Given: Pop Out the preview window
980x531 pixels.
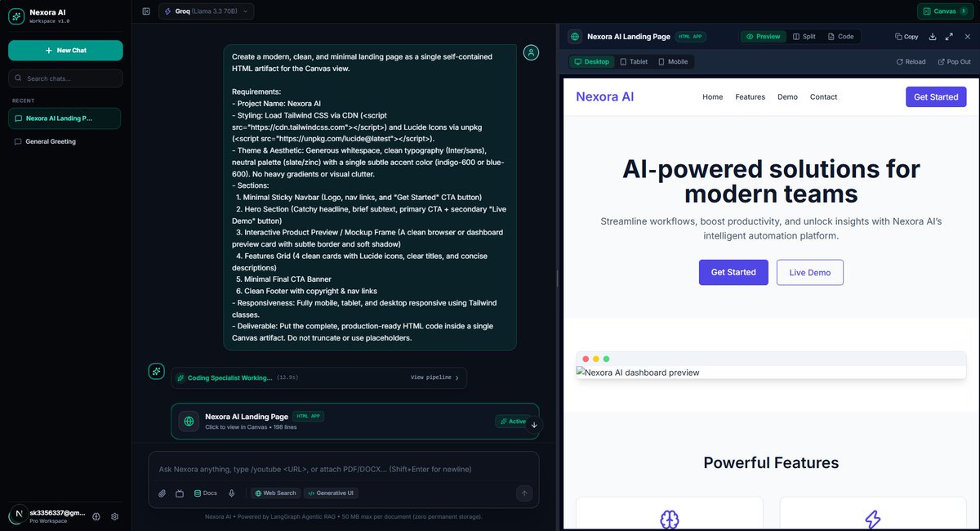Looking at the screenshot, I should (954, 61).
